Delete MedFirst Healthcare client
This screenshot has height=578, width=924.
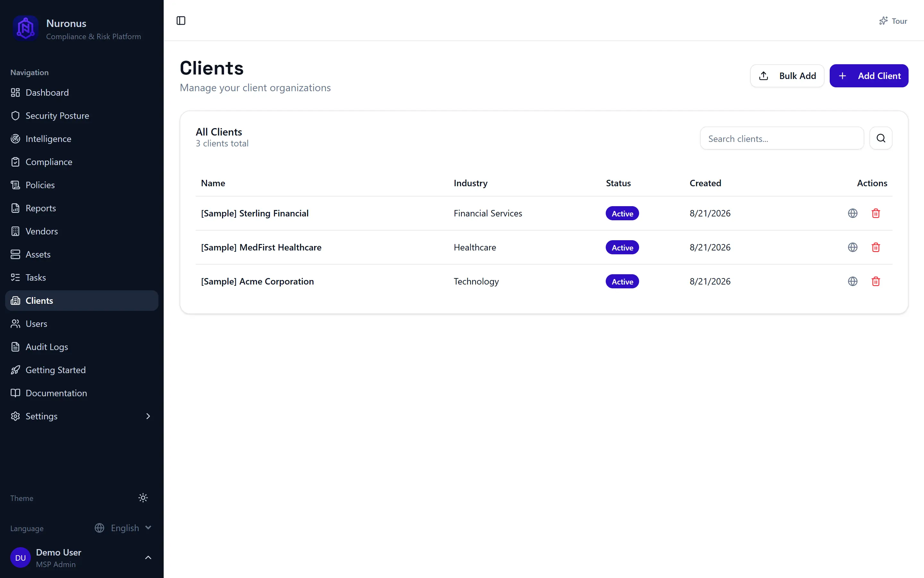pyautogui.click(x=876, y=247)
